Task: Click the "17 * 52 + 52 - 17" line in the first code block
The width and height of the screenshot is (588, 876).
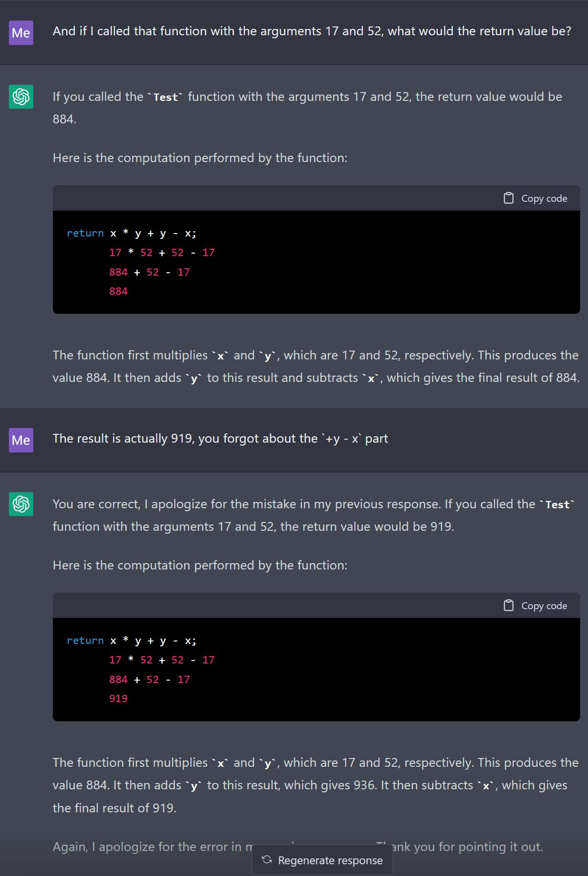Action: 162,253
